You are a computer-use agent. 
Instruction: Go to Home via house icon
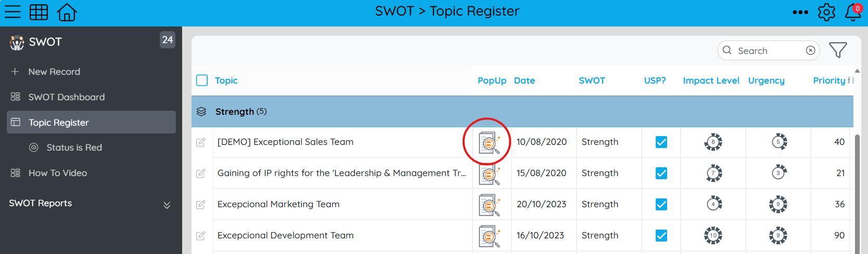[x=67, y=12]
